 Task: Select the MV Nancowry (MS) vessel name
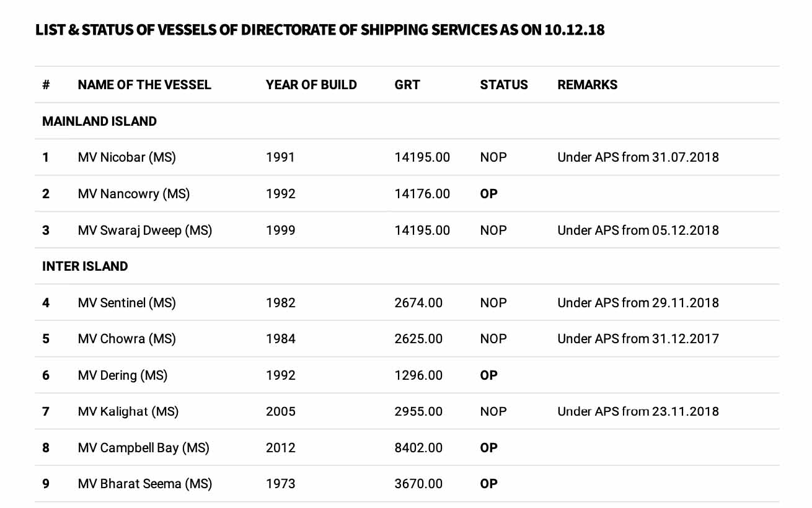click(x=134, y=194)
